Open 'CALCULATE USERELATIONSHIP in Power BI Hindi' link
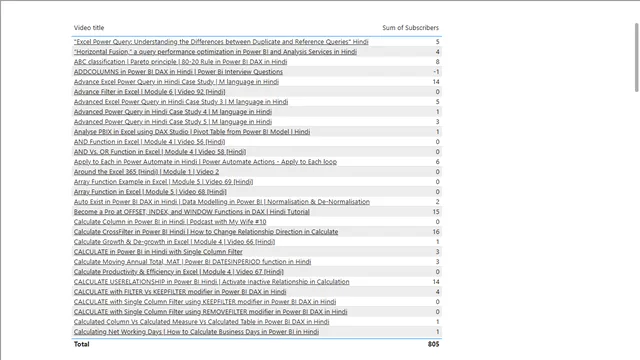Image resolution: width=640 pixels, height=360 pixels. (211, 282)
